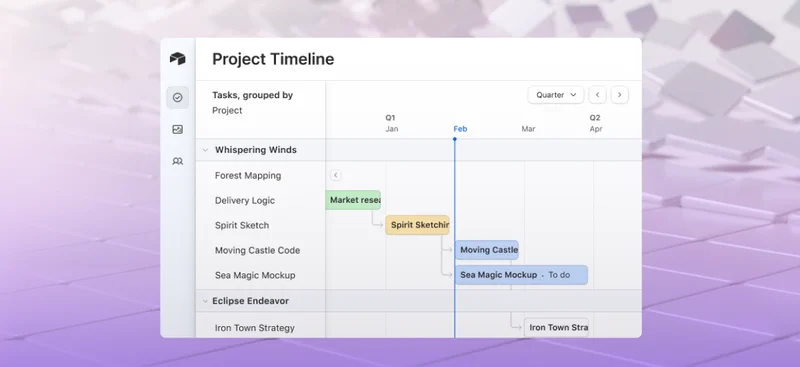Click the Delivery Logic row label
The width and height of the screenshot is (800, 367).
coord(245,201)
